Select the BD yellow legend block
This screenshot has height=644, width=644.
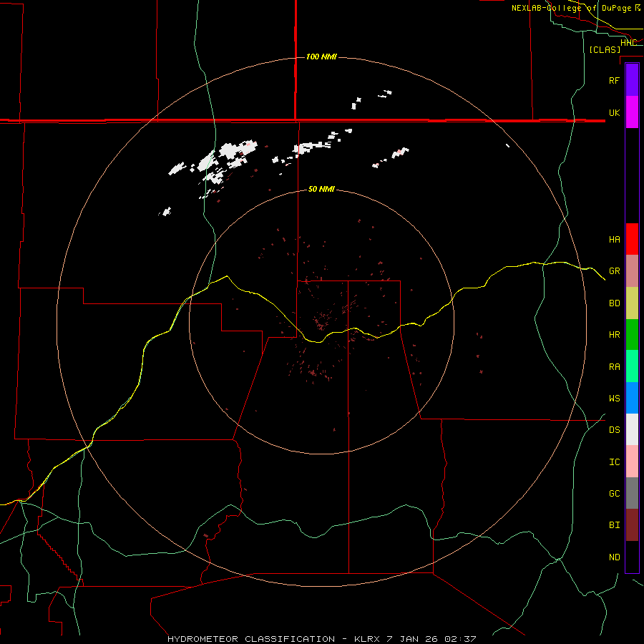click(x=632, y=303)
